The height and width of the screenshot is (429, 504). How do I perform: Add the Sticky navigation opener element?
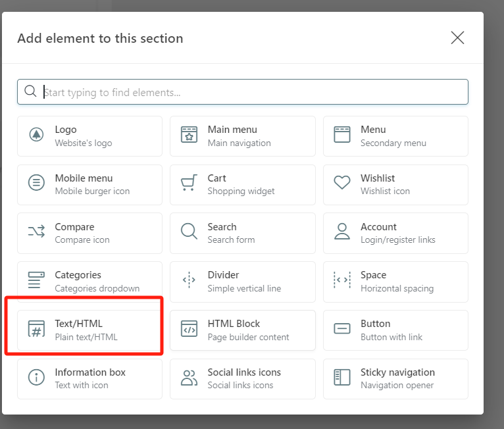coord(395,378)
